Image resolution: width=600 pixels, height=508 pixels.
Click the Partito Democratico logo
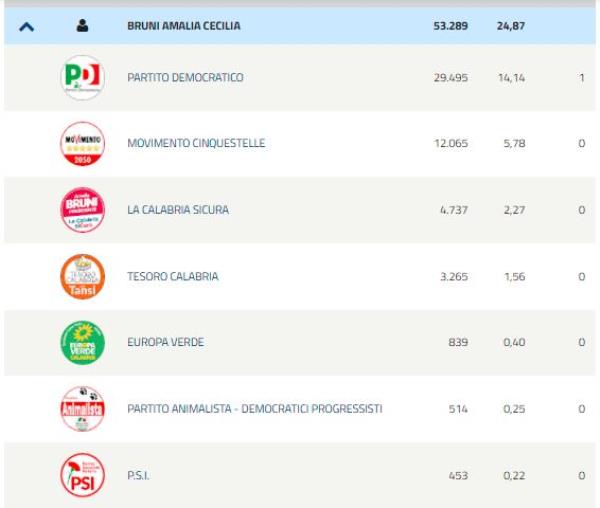coord(82,77)
